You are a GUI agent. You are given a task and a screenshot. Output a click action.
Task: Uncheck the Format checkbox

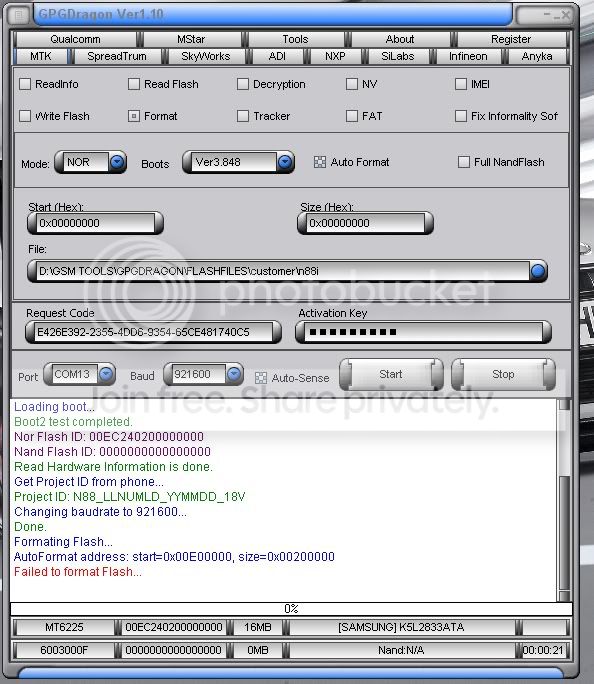point(134,116)
